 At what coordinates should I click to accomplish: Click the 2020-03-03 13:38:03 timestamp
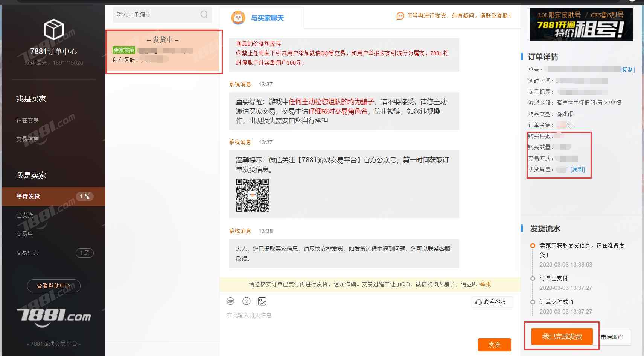pyautogui.click(x=566, y=265)
